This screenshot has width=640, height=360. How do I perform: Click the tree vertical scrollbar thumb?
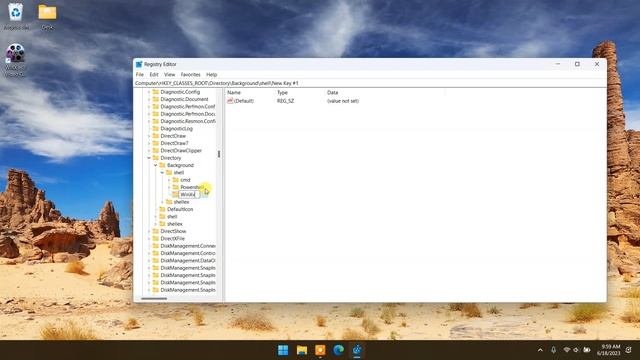tap(219, 154)
